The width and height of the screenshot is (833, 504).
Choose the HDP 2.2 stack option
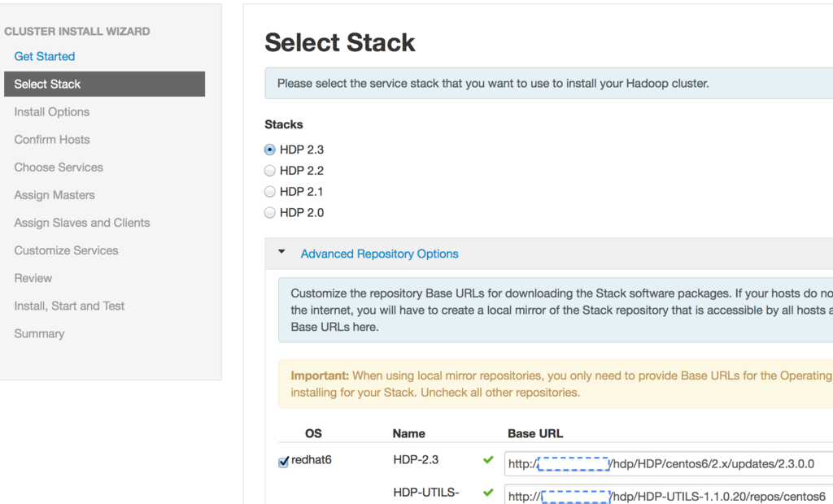click(x=270, y=171)
